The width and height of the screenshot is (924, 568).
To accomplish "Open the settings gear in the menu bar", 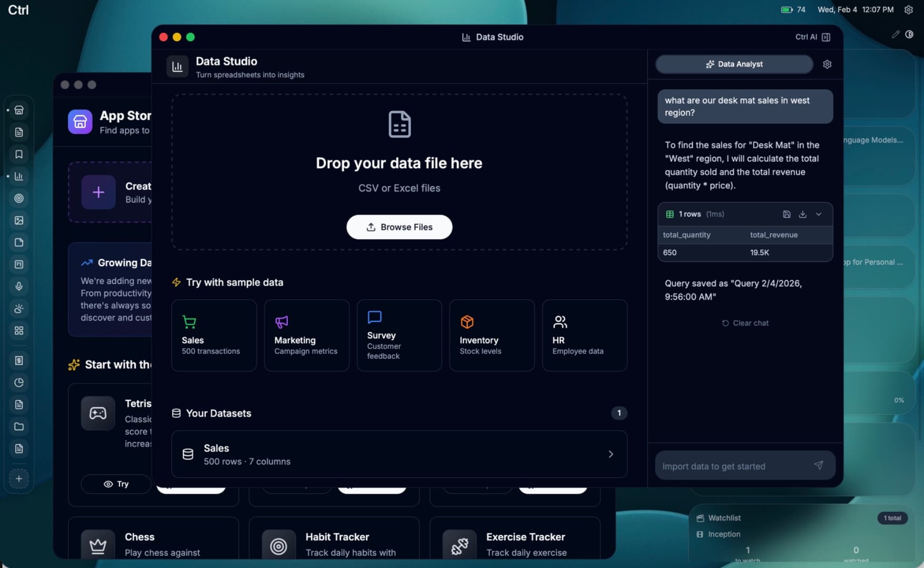I will point(908,9).
